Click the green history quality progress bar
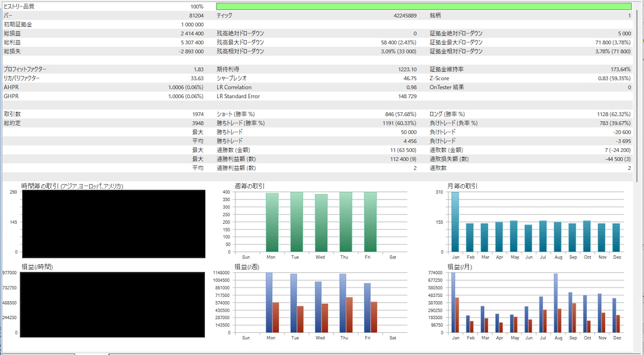 pyautogui.click(x=424, y=6)
